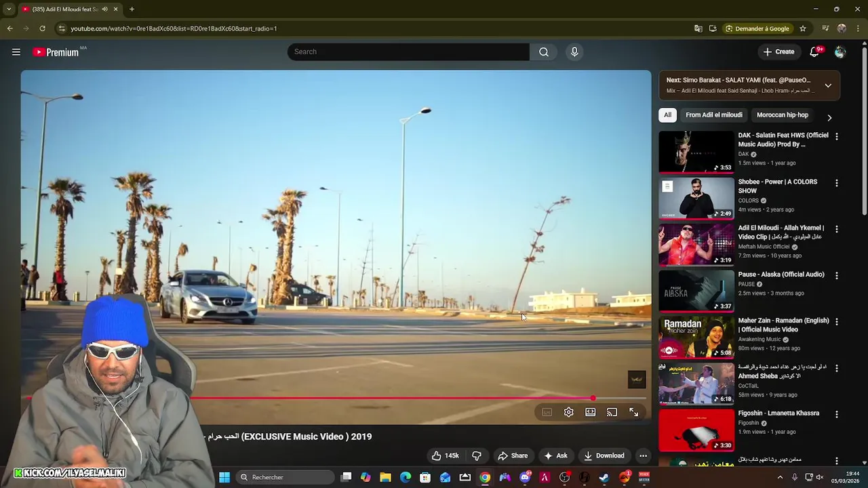Select the All filter chip

(668, 115)
